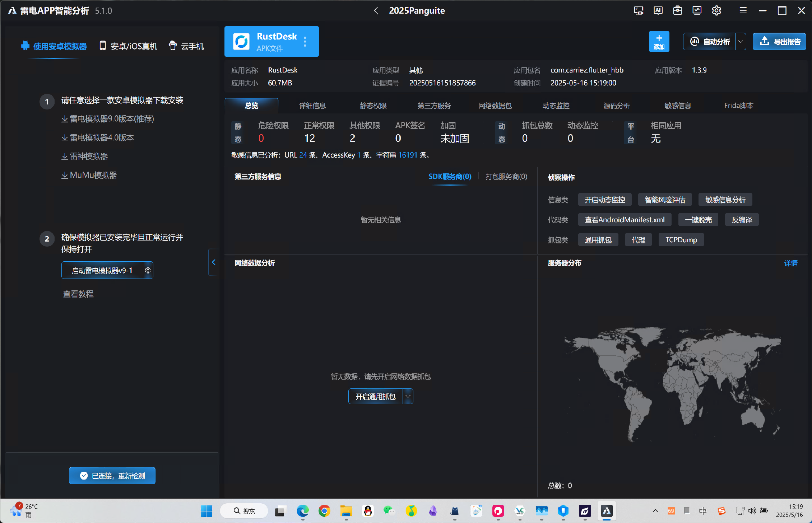This screenshot has width=812, height=523.
Task: Collapse the left sidebar panel arrow
Action: click(214, 262)
